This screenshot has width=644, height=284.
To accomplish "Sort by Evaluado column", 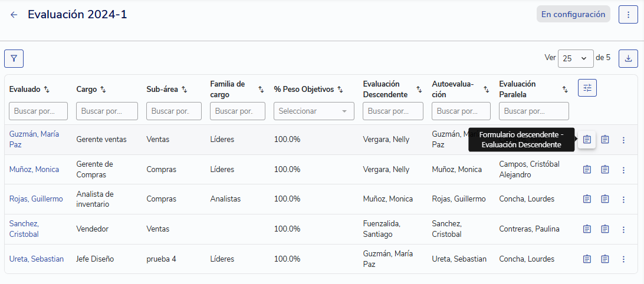I will tap(47, 90).
